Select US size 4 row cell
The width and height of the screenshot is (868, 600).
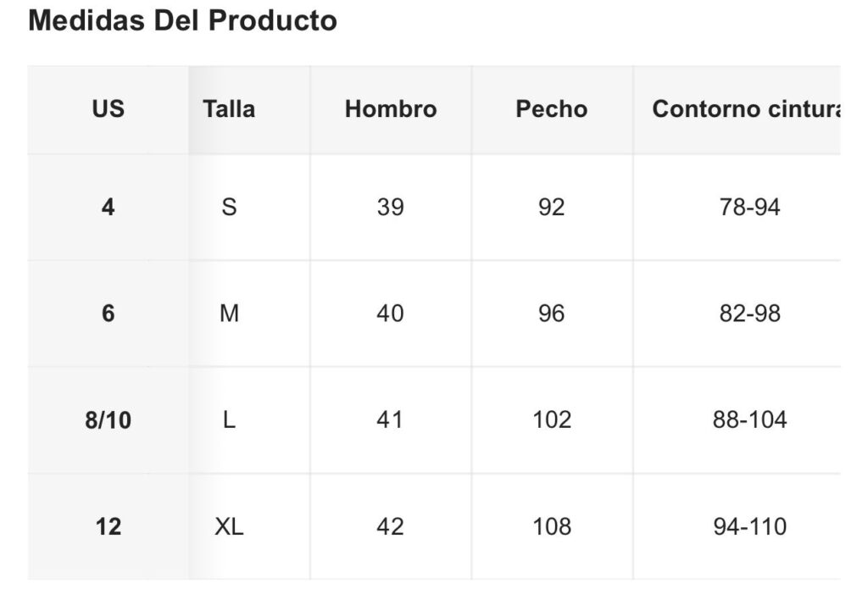(108, 207)
